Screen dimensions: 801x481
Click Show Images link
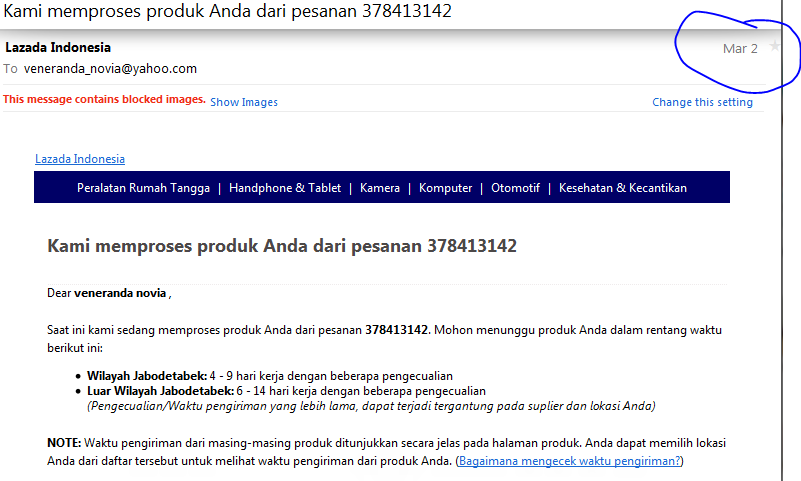(x=244, y=102)
